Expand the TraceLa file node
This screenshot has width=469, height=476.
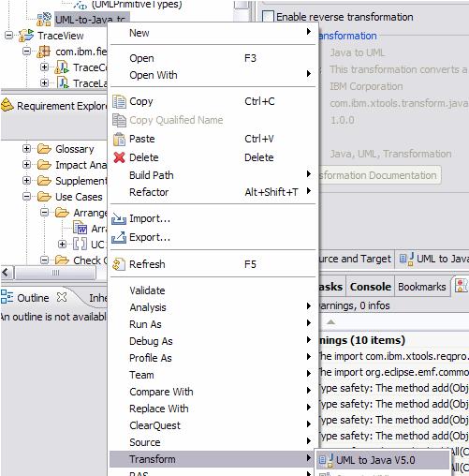pyautogui.click(x=44, y=82)
